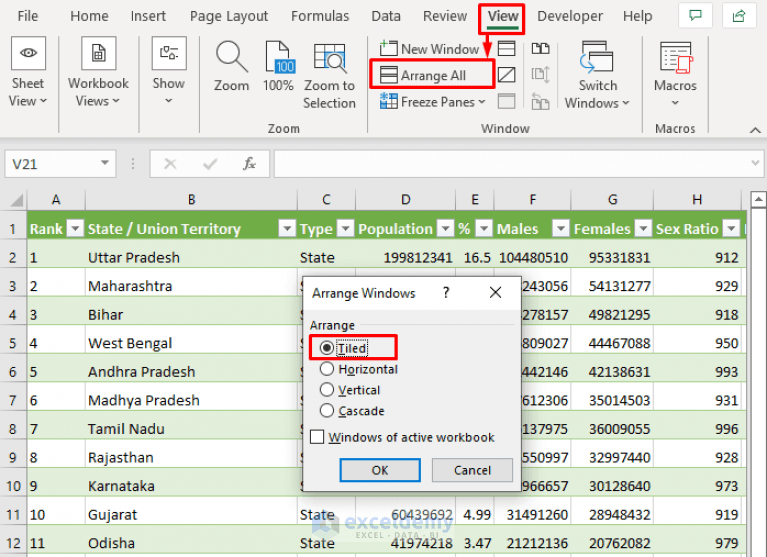Switch to the Review tab
This screenshot has width=767, height=557.
click(445, 16)
